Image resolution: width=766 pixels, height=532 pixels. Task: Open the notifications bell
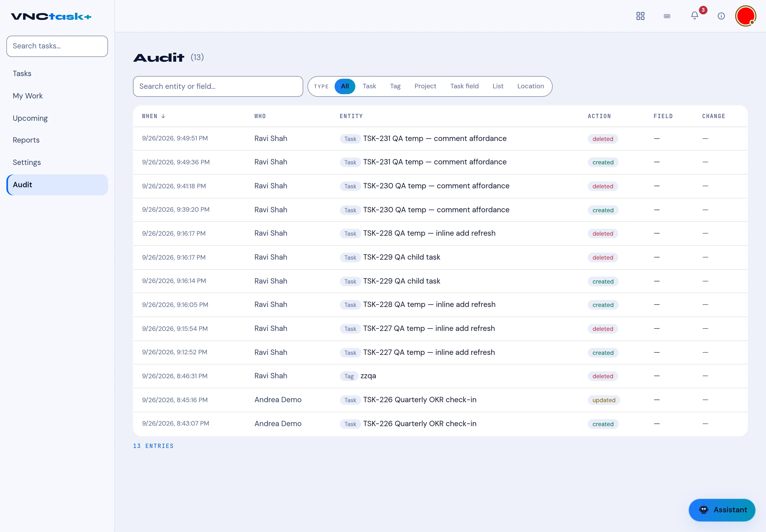click(694, 16)
